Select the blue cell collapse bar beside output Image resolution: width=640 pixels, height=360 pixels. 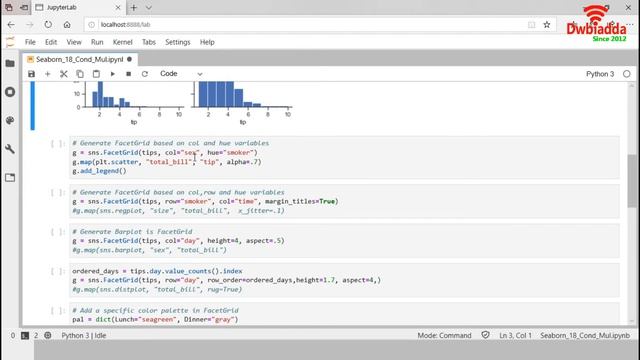click(x=33, y=105)
